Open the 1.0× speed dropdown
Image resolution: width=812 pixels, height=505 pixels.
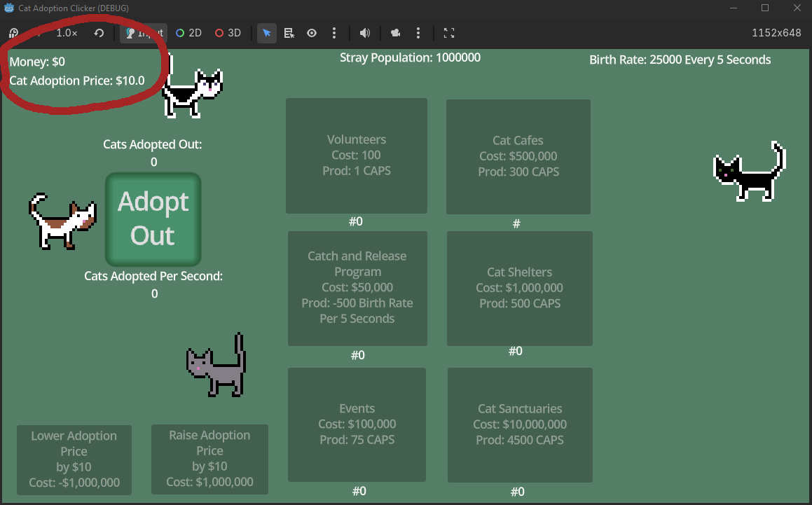67,33
